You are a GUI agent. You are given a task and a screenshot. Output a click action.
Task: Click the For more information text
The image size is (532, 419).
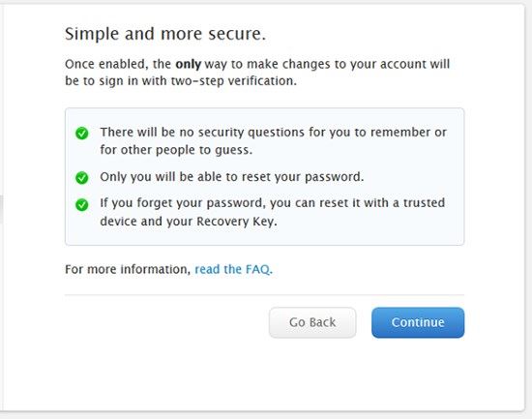pos(128,269)
